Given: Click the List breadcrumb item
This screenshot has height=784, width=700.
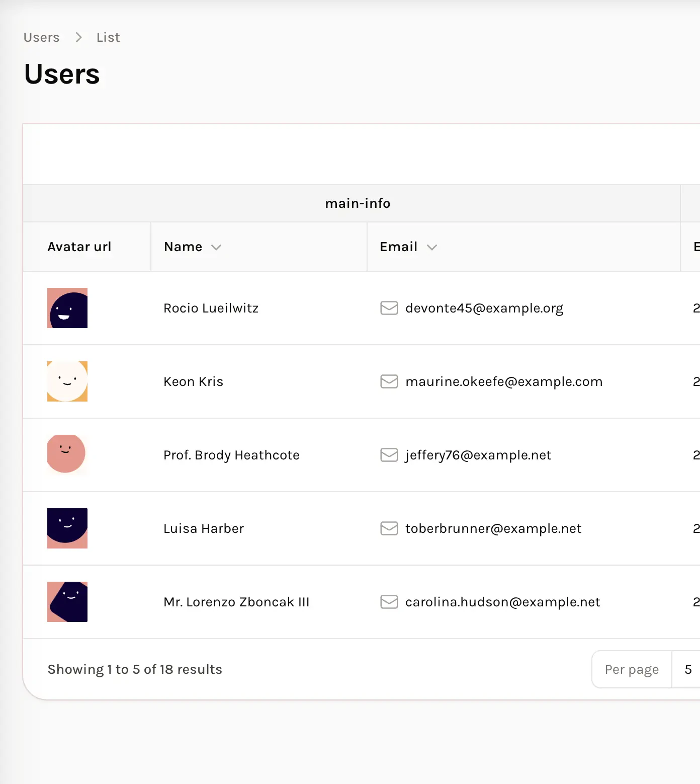Looking at the screenshot, I should [108, 38].
